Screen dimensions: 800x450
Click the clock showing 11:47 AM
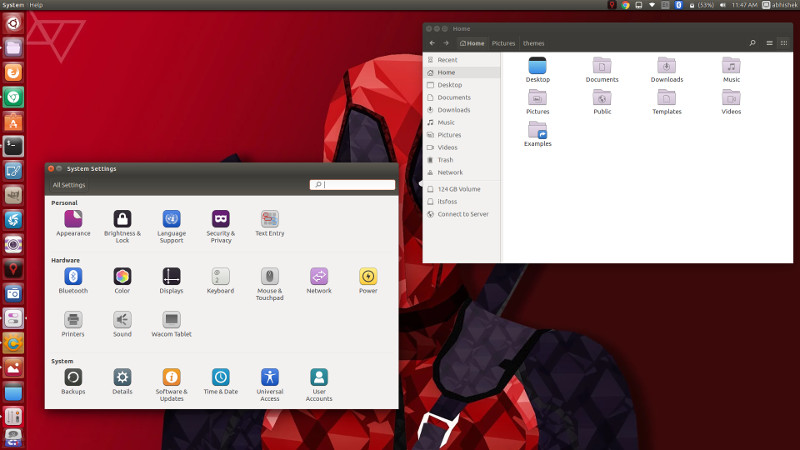744,5
